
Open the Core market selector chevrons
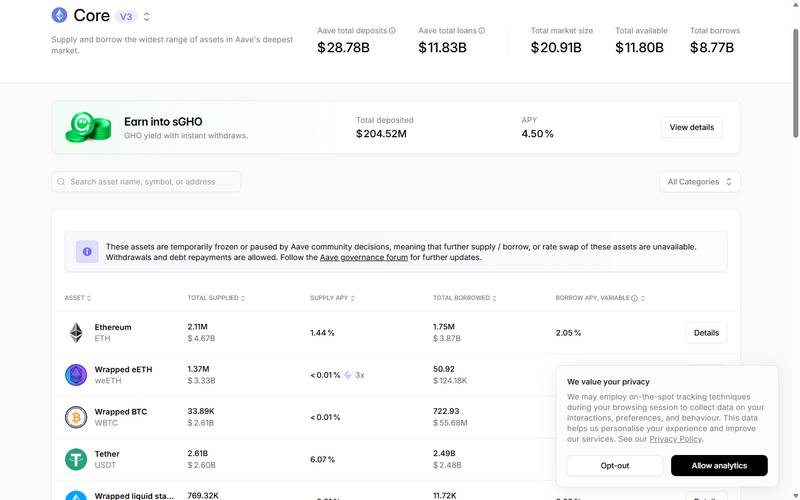pos(146,16)
